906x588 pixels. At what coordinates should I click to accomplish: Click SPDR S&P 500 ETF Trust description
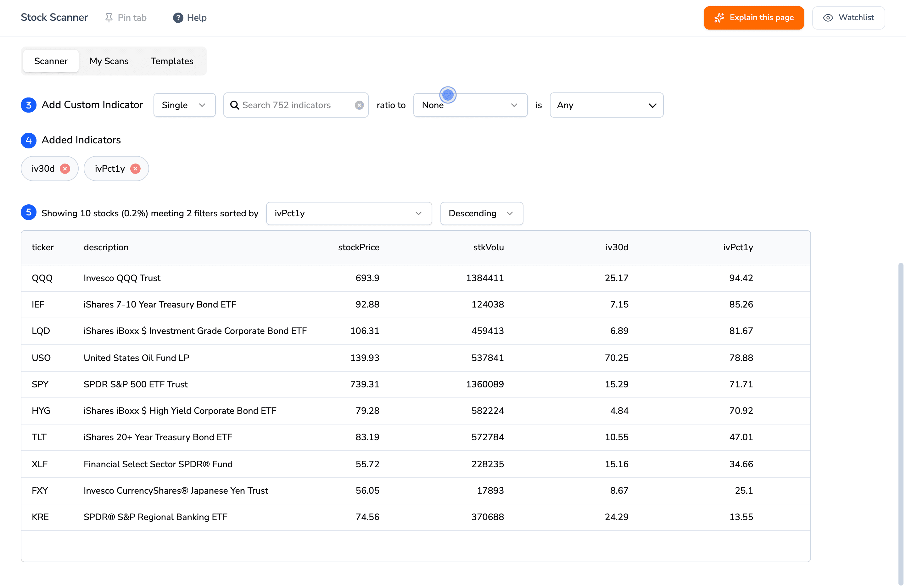pos(136,384)
